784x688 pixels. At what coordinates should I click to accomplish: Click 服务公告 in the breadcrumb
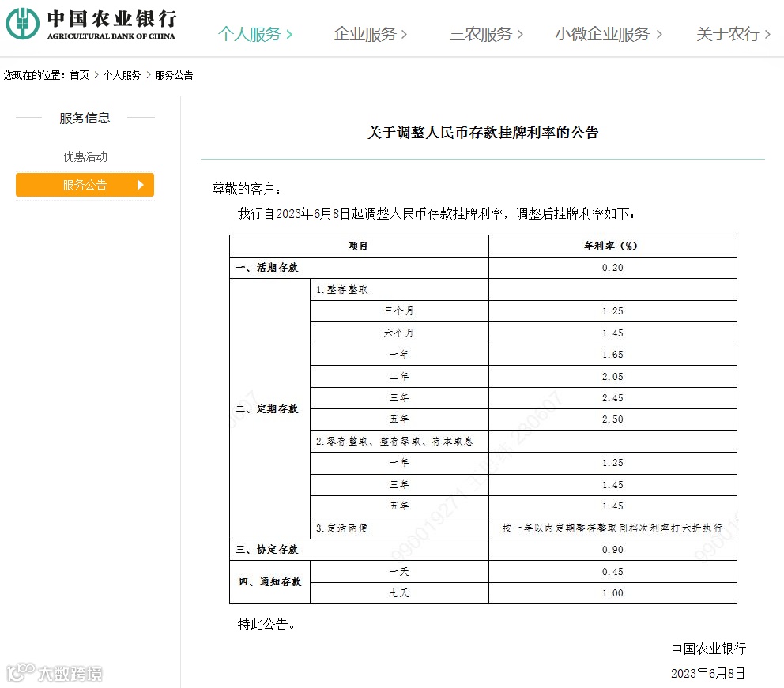click(x=174, y=76)
